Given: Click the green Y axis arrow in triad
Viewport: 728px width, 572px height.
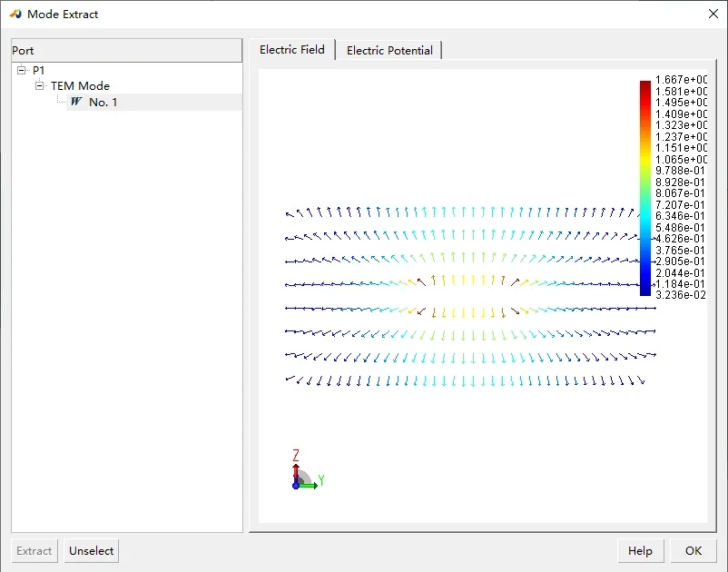Looking at the screenshot, I should click(x=310, y=486).
